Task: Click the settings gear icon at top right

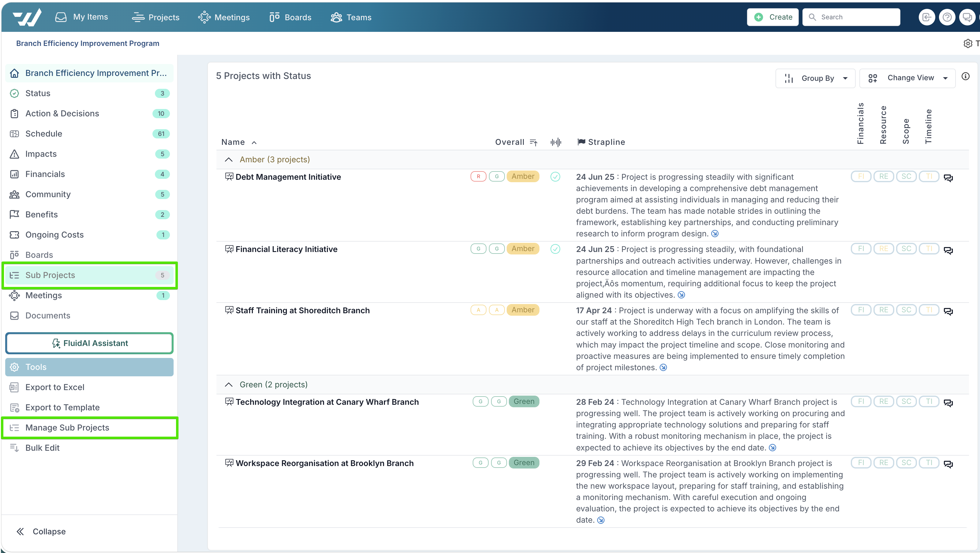Action: click(x=968, y=43)
